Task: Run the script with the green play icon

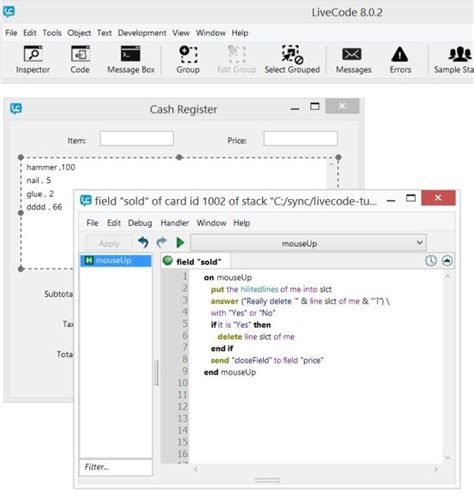Action: point(180,243)
